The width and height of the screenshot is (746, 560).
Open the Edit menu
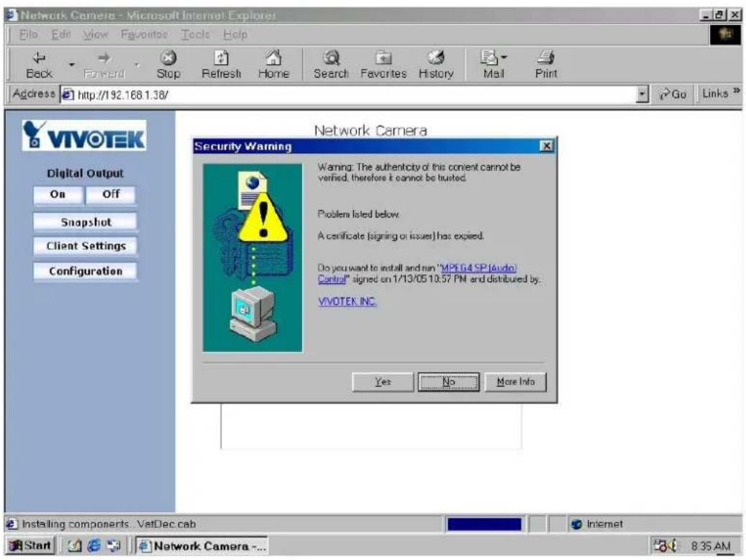click(x=61, y=35)
